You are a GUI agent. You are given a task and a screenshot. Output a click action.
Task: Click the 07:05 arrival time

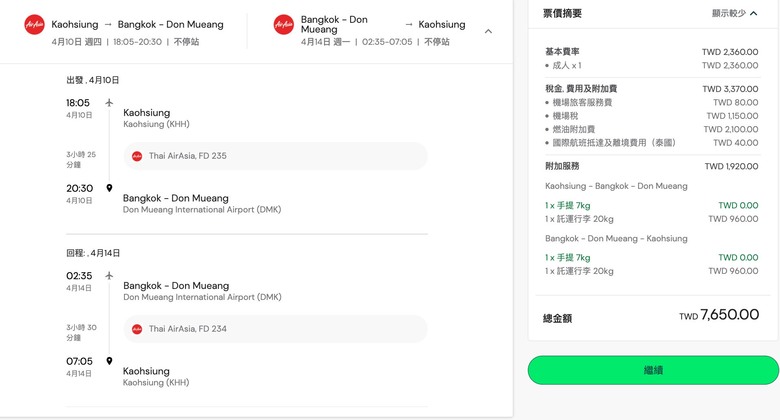click(x=79, y=361)
